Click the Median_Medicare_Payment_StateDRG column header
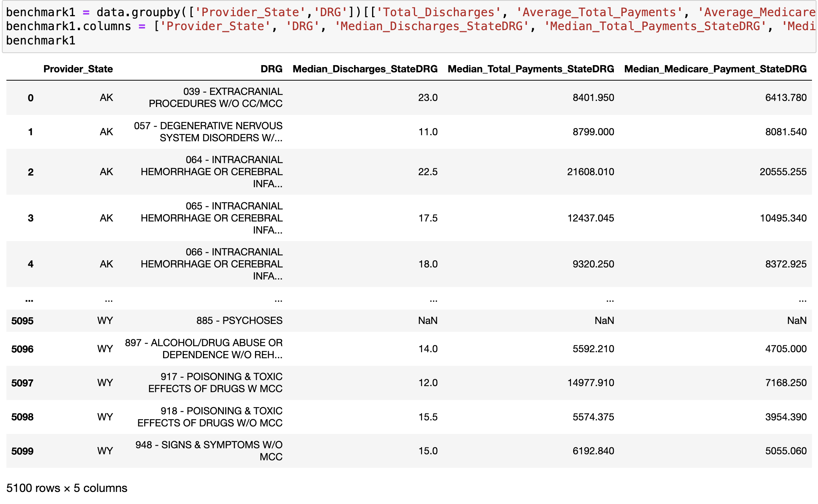818x504 pixels. 715,69
